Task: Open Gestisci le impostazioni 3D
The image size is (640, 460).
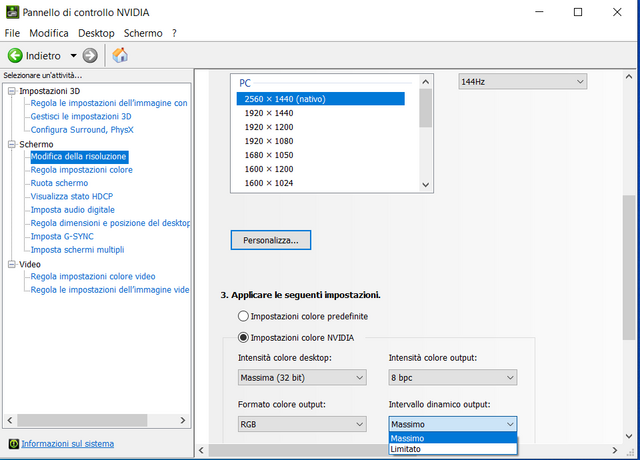Action: coord(81,116)
